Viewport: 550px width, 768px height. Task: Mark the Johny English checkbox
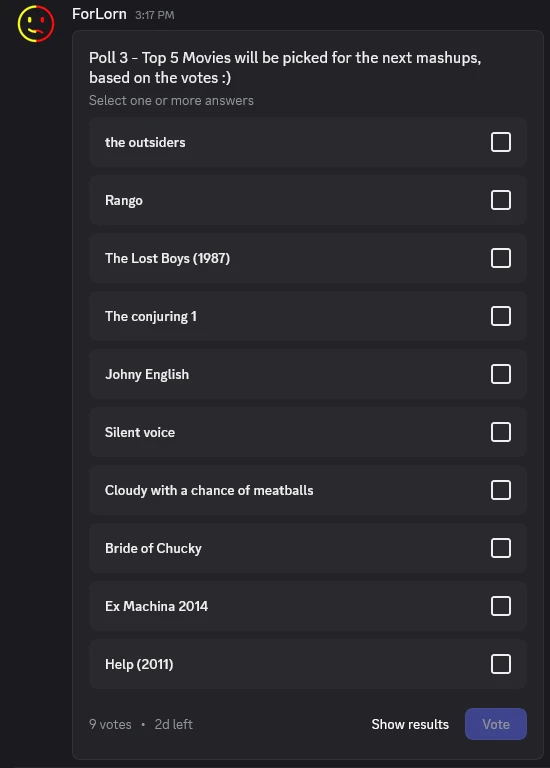[x=501, y=374]
